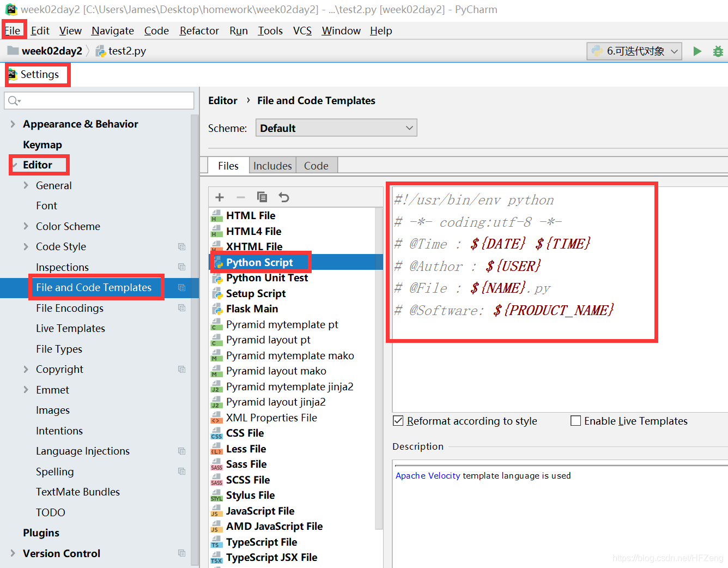Click the project-level icon beside Copyright

pos(182,370)
